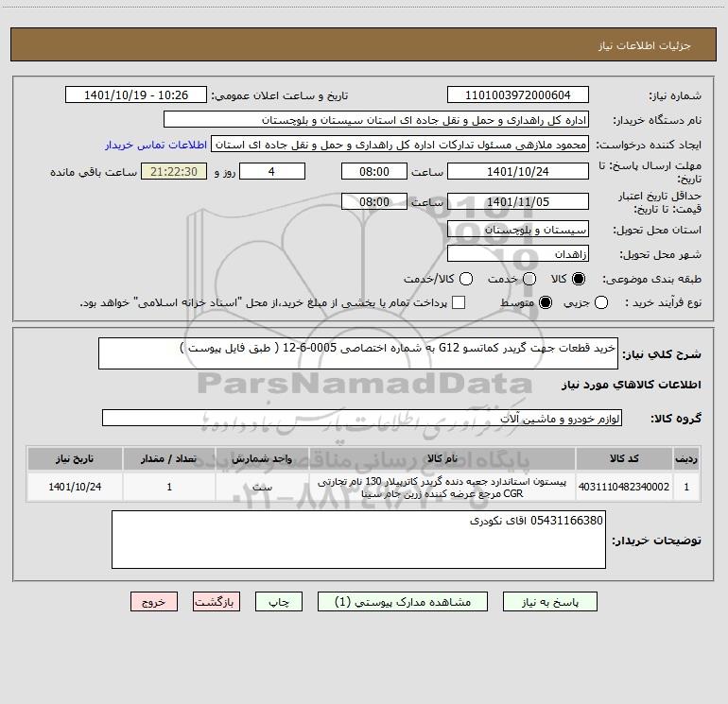Select the خدمت radio button

pos(529,279)
